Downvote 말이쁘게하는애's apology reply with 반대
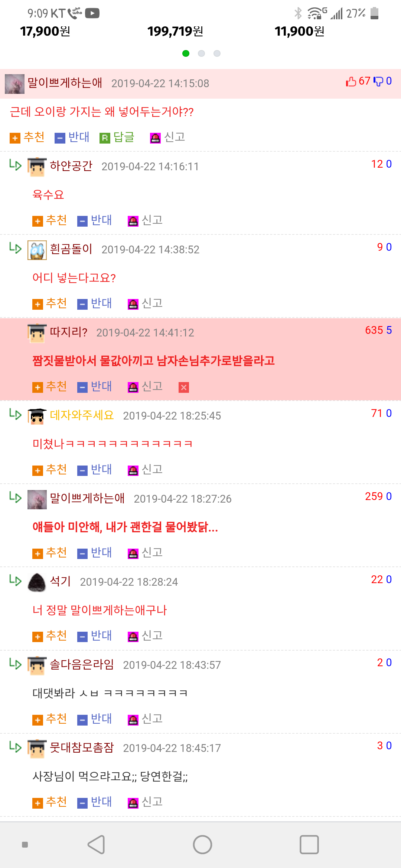Viewport: 401px width, 868px height. coord(95,553)
